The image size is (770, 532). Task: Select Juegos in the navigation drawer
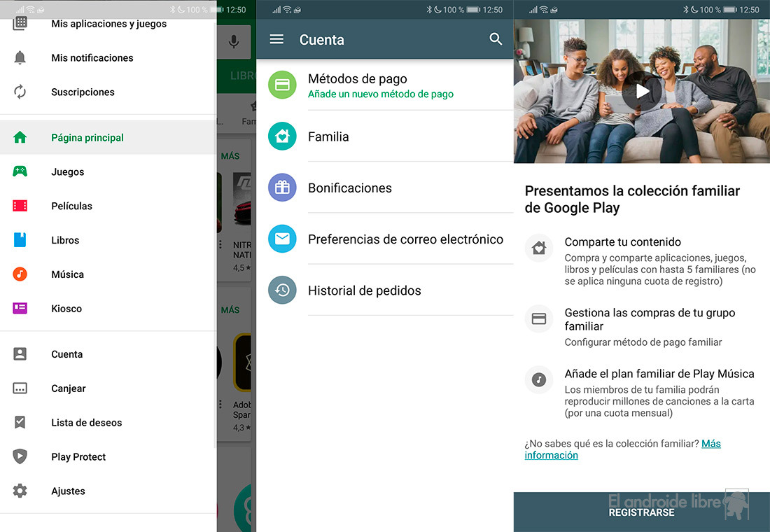tap(67, 171)
